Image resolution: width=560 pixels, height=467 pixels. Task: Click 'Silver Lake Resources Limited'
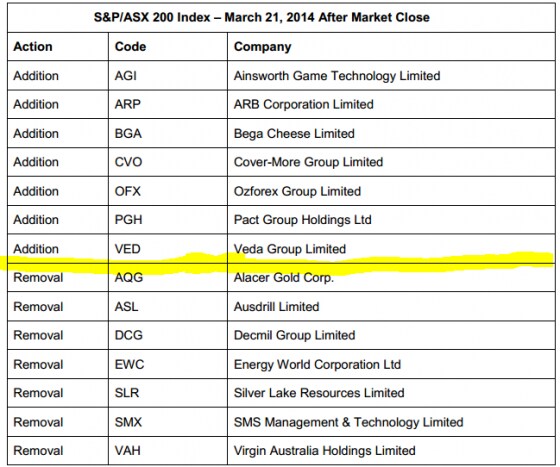click(319, 393)
